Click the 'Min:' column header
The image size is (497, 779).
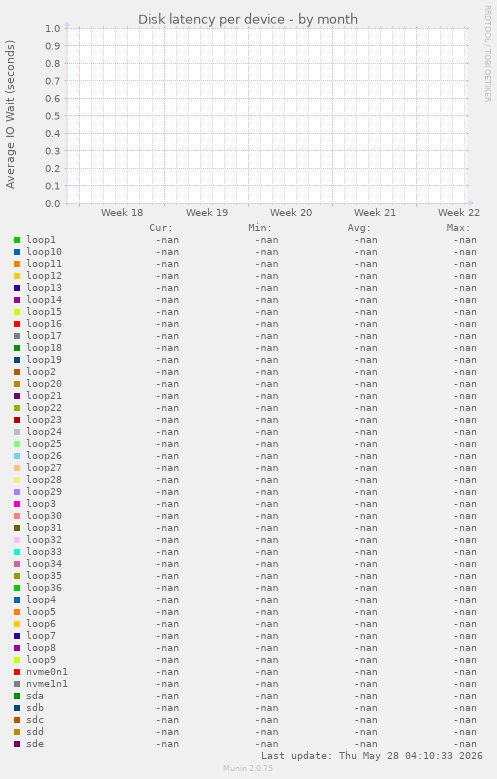tap(260, 228)
